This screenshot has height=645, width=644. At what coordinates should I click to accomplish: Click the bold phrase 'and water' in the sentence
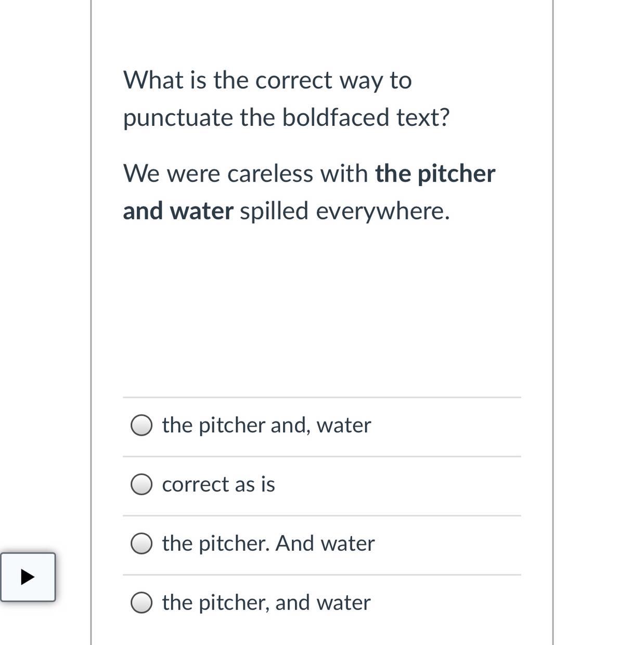coord(178,211)
